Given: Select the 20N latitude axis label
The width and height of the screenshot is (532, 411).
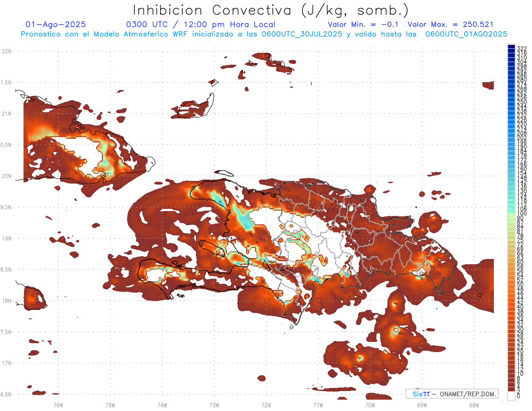Looking at the screenshot, I should pyautogui.click(x=6, y=176).
